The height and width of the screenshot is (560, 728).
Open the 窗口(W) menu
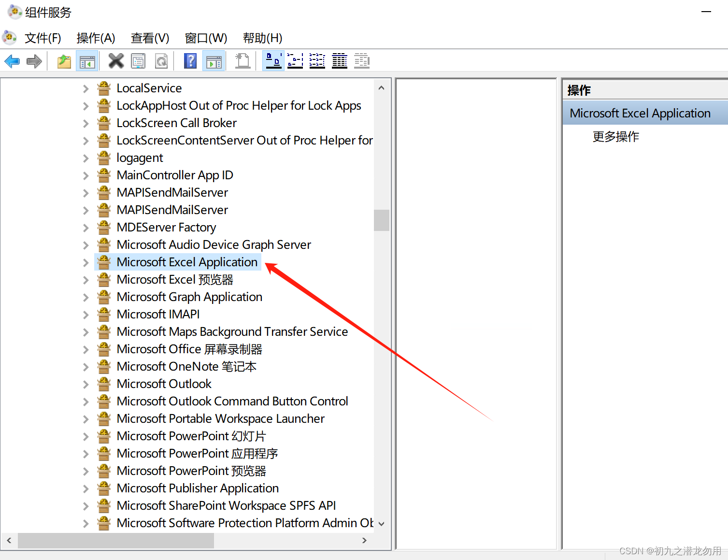(x=206, y=38)
